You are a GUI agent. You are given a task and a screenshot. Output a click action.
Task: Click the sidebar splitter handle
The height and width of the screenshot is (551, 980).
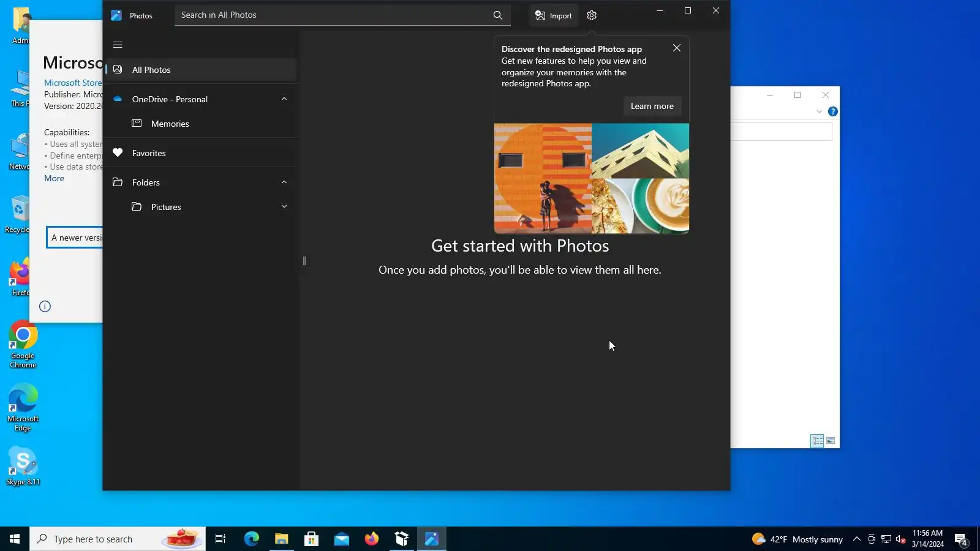click(304, 261)
